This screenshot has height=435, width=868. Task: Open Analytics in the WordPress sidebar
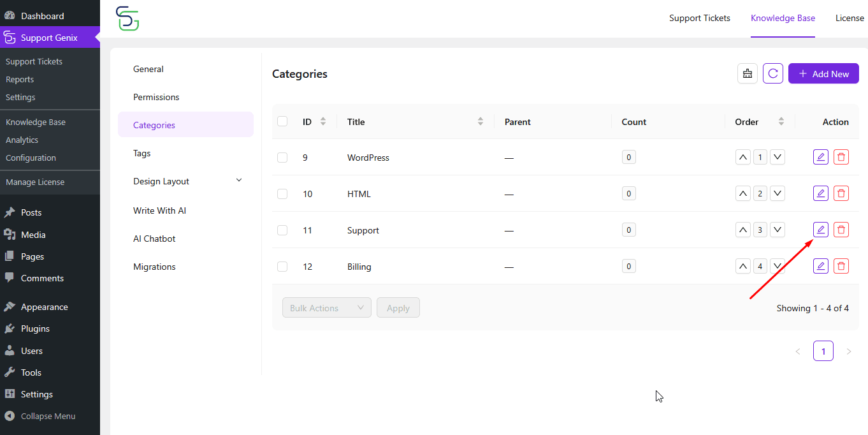(22, 140)
